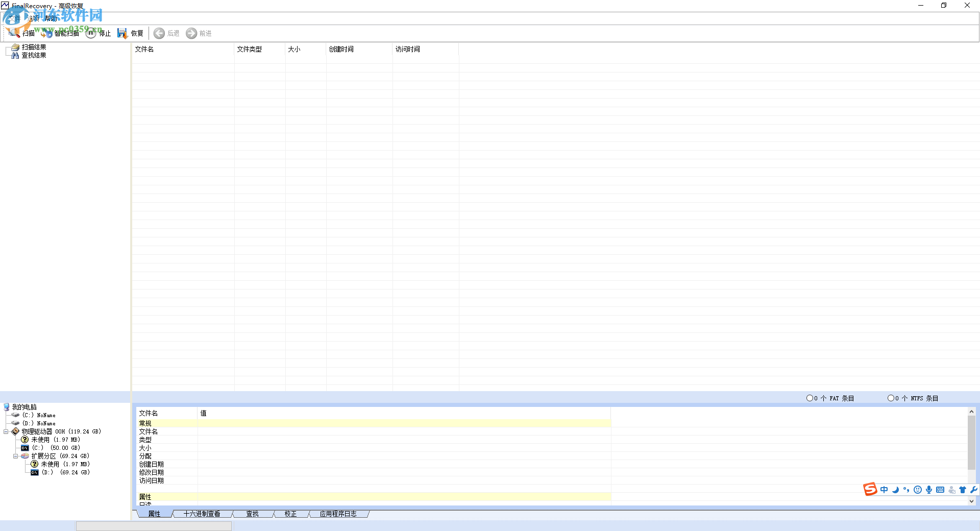Click the (C:) 50.00 GB partition icon
The image size is (980, 531).
point(25,448)
